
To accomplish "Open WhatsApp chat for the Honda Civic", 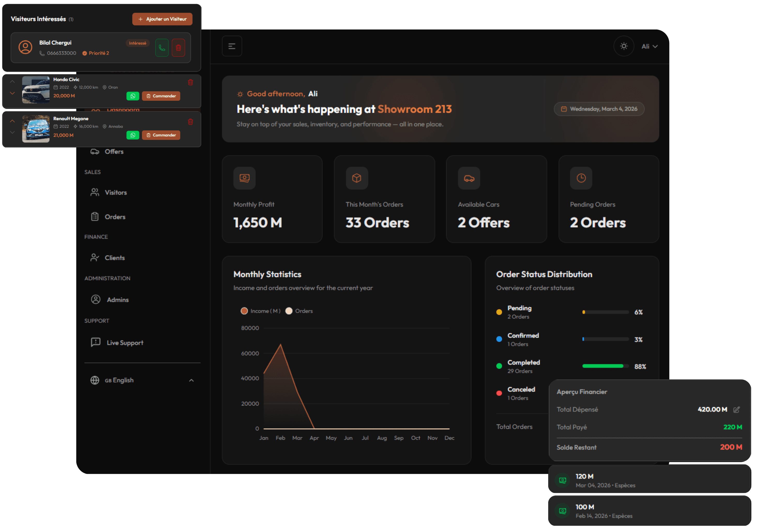I will pyautogui.click(x=133, y=96).
